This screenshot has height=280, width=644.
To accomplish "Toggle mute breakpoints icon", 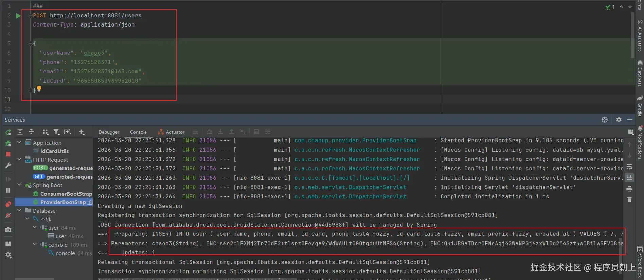I will pyautogui.click(x=8, y=215).
